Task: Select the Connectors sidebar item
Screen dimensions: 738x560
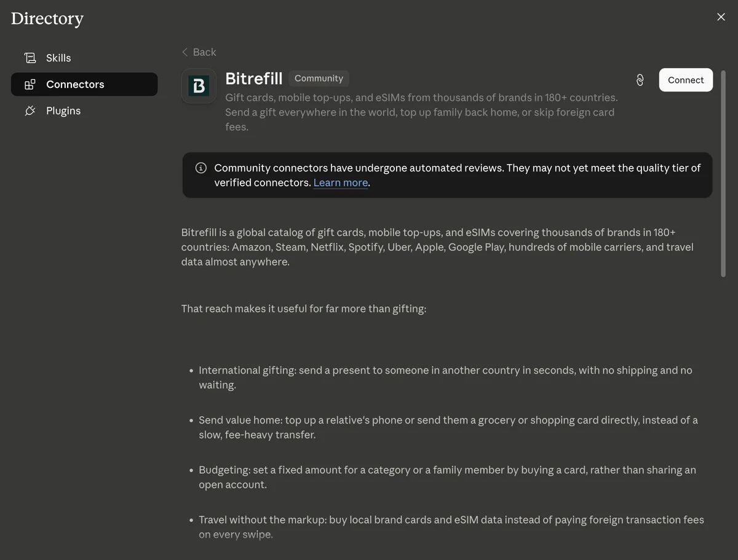Action: pos(84,84)
